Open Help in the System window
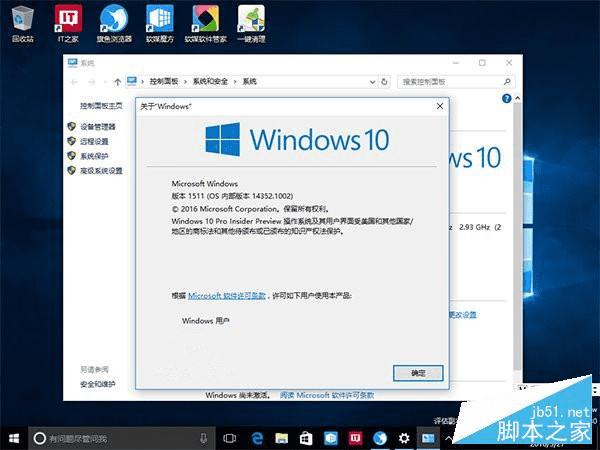This screenshot has width=600, height=450. point(506,98)
